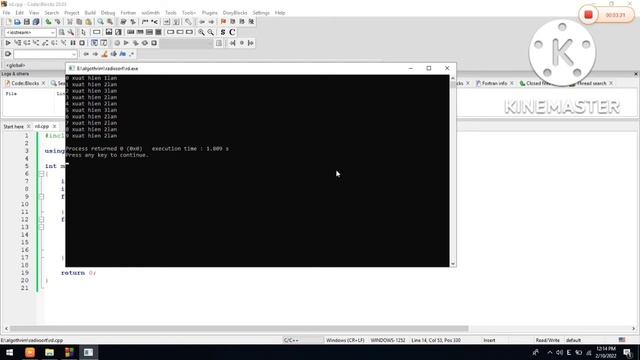The image size is (640, 360).
Task: Toggle comments display with C button
Action: coord(232,32)
